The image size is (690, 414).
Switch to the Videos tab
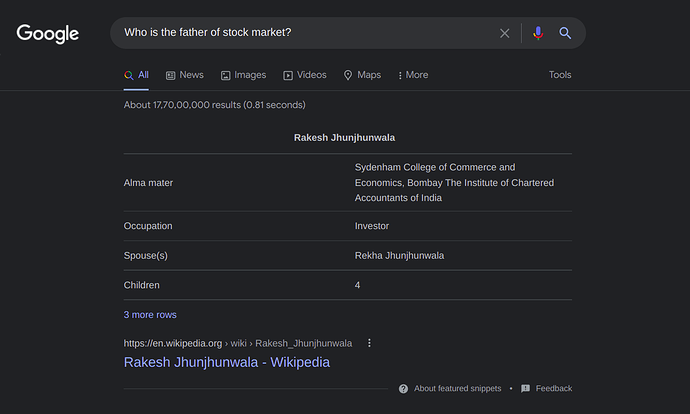pyautogui.click(x=305, y=75)
